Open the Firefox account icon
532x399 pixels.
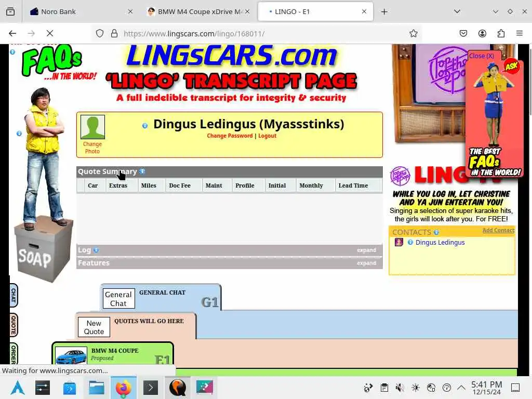pyautogui.click(x=482, y=33)
